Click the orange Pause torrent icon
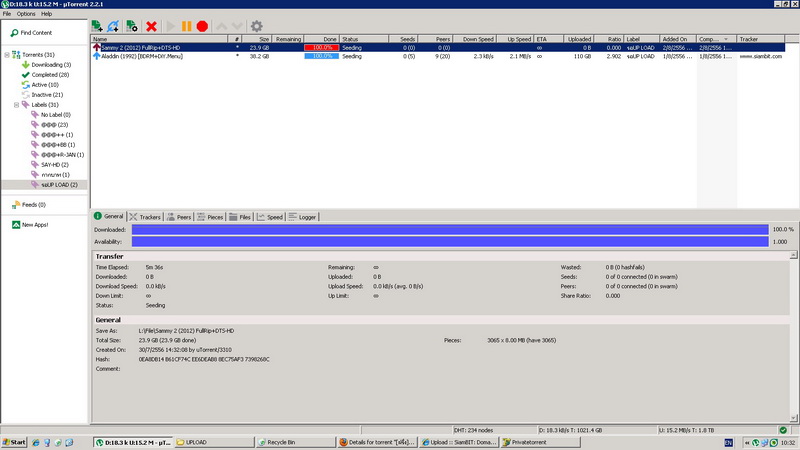 pos(187,26)
